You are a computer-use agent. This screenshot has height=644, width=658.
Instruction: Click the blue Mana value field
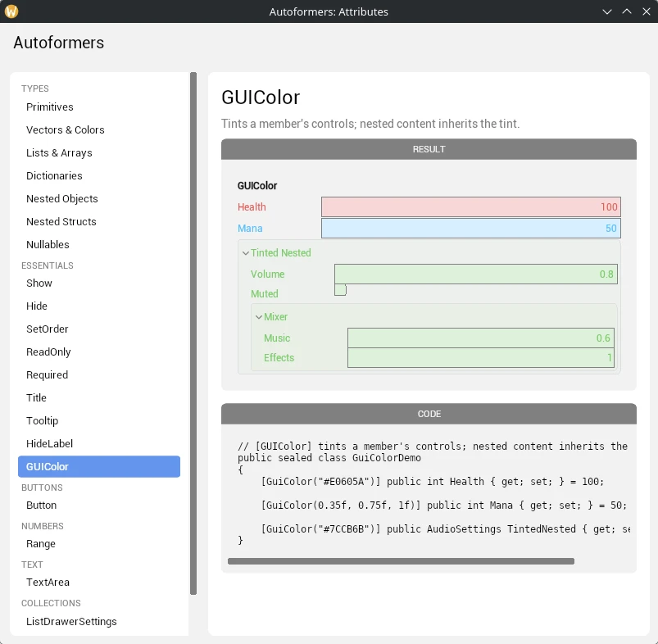pyautogui.click(x=471, y=229)
